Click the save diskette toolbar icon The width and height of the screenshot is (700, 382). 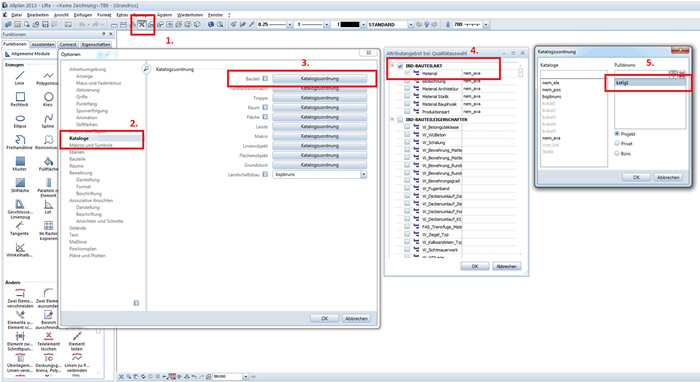(45, 25)
